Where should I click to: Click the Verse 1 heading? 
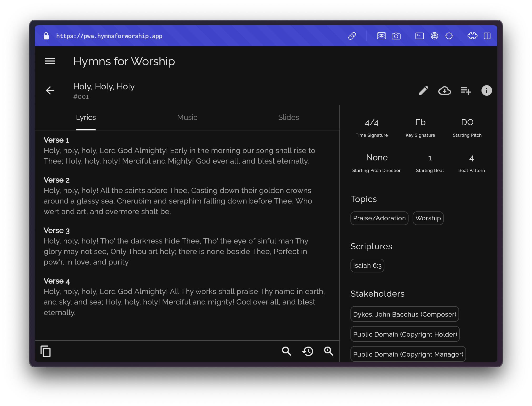[56, 140]
